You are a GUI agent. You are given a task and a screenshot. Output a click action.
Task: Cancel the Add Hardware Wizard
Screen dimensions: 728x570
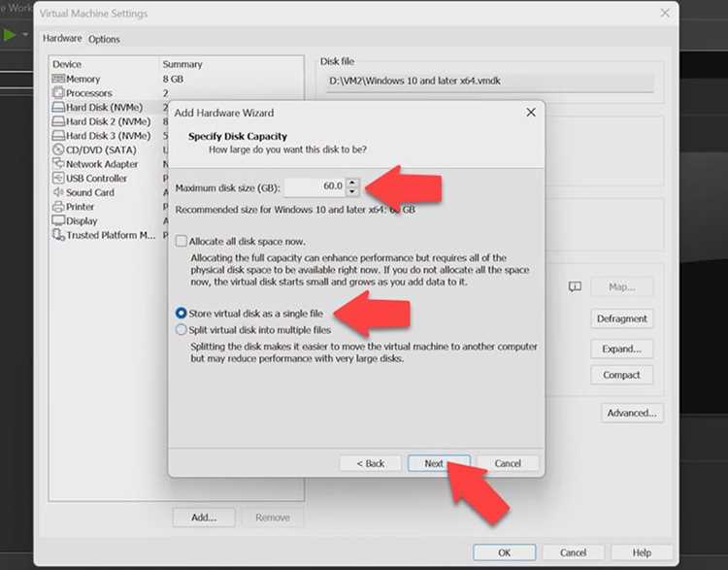508,463
